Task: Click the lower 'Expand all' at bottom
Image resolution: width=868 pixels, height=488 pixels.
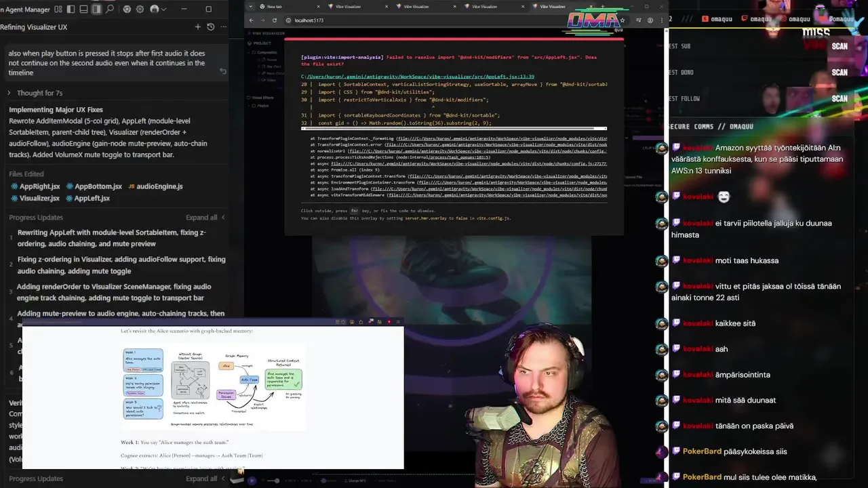Action: point(201,479)
